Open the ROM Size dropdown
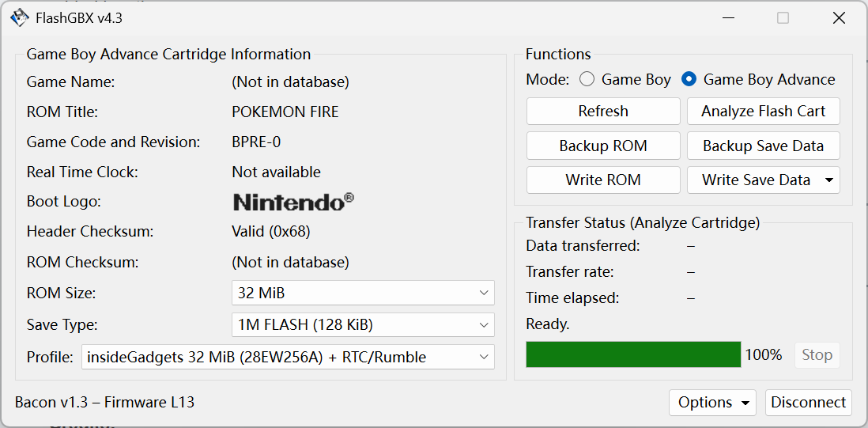Viewport: 868px width, 428px height. click(x=363, y=293)
